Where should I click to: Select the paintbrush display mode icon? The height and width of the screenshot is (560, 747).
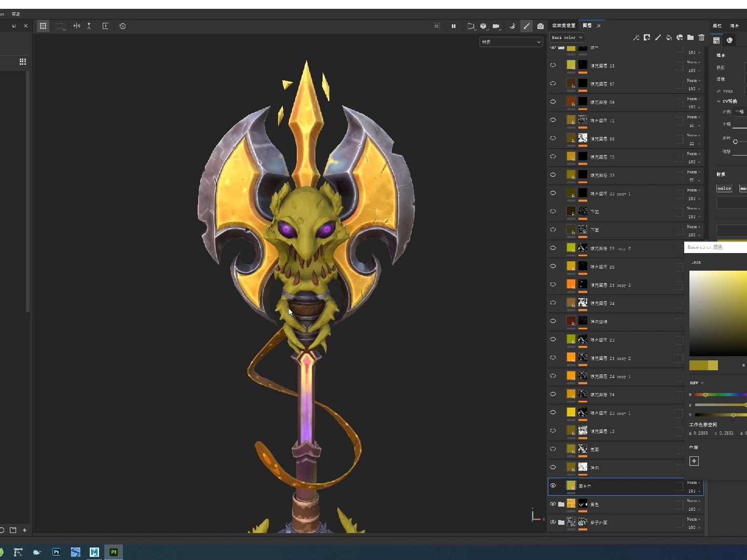click(x=527, y=26)
